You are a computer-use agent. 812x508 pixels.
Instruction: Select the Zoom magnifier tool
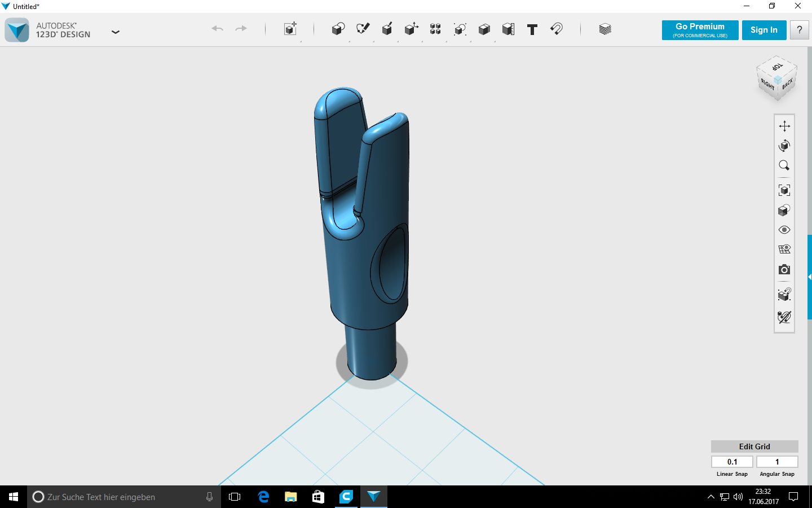pos(784,165)
